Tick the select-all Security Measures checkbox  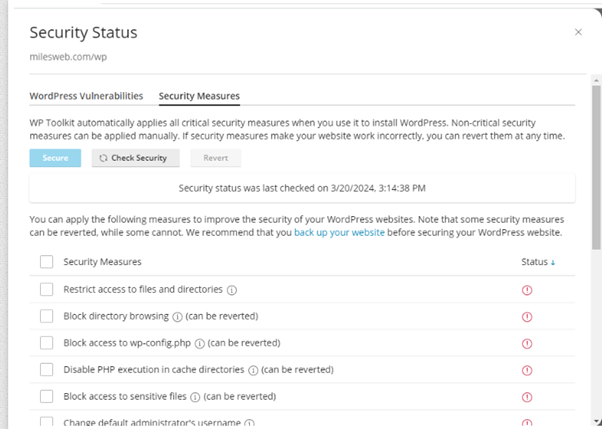[46, 262]
